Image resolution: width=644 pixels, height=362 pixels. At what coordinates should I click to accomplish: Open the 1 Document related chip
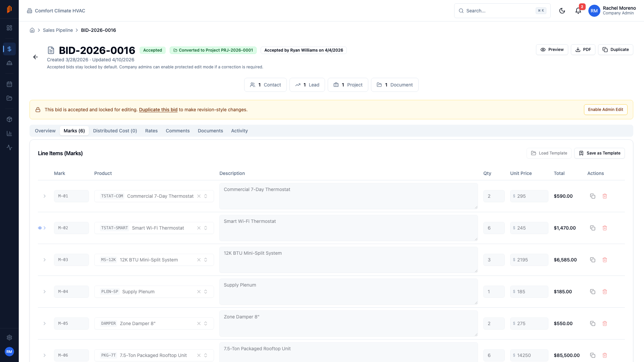[x=395, y=85]
